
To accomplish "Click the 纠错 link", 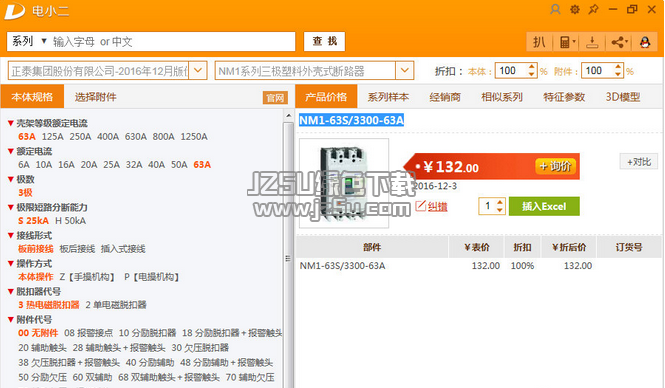I will (437, 207).
